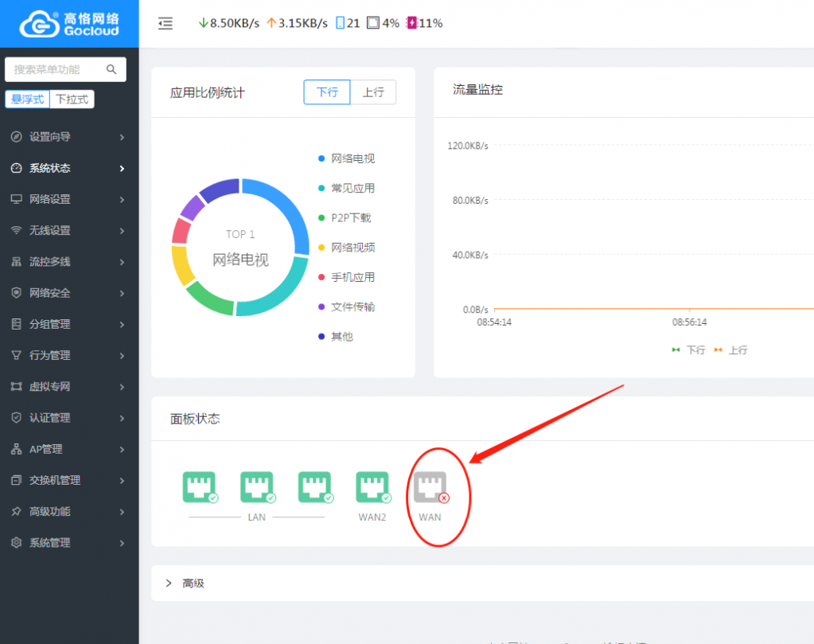Toggle 下行 series in traffic chart legend
The height and width of the screenshot is (644, 814).
[688, 349]
